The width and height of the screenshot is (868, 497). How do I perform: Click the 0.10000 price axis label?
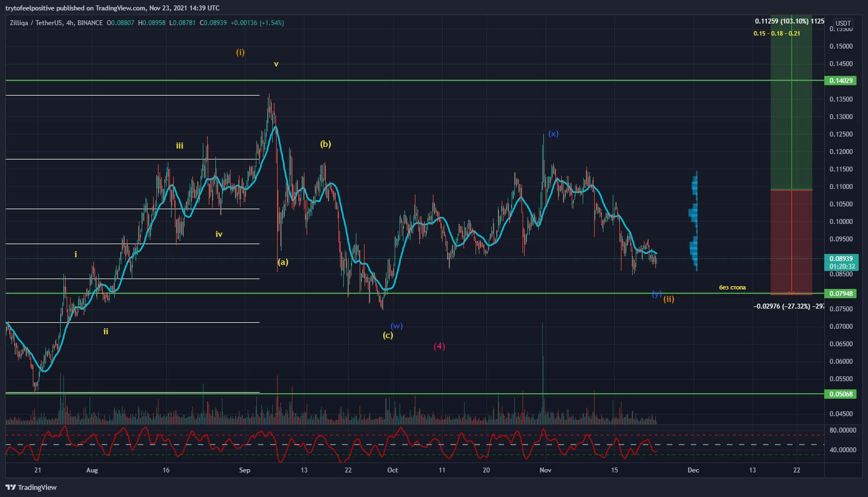[841, 222]
